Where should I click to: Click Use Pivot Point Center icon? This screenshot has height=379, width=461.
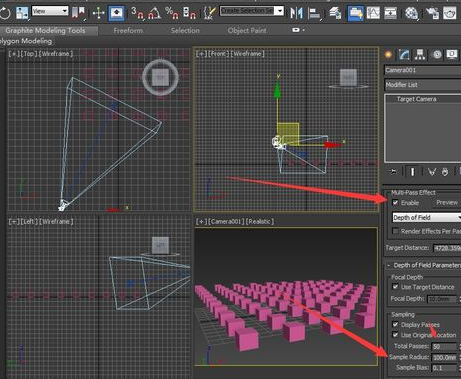(79, 13)
